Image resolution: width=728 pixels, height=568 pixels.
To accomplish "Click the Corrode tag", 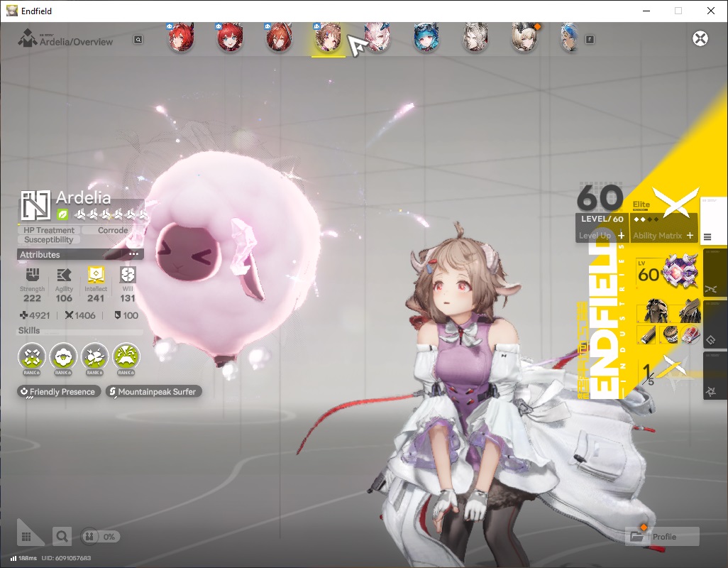I will coord(113,230).
